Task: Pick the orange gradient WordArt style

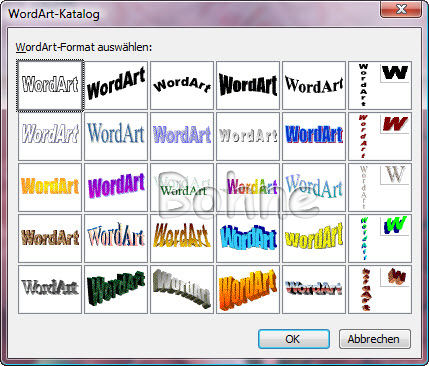Action: point(50,187)
